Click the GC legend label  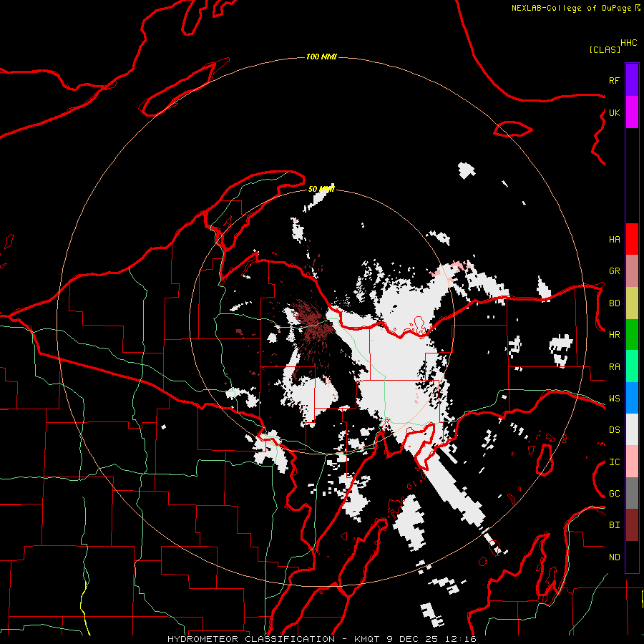coord(614,493)
